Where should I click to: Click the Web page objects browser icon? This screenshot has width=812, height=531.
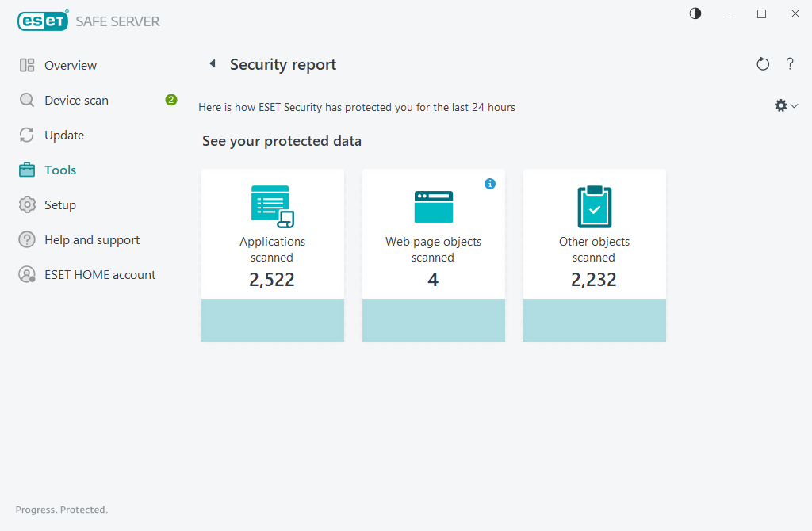434,207
